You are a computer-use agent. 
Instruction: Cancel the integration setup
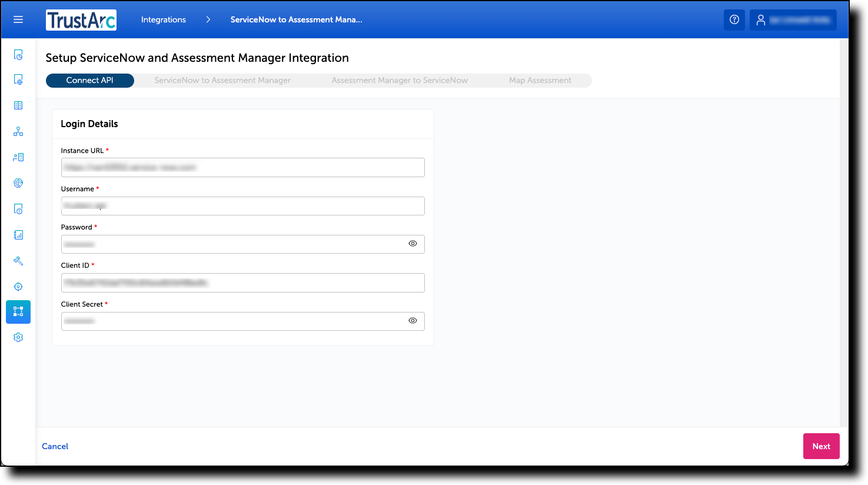[55, 446]
